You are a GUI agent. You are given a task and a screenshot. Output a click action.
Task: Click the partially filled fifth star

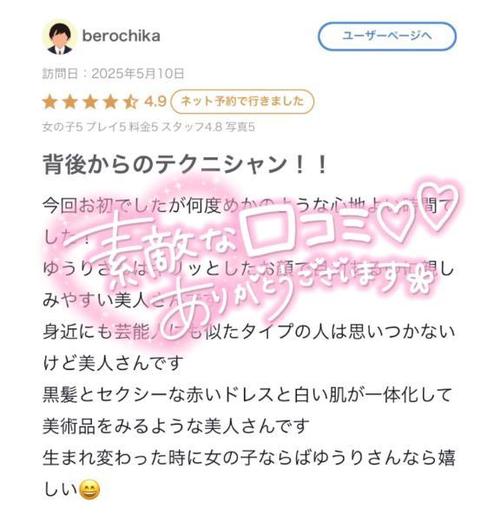(131, 102)
